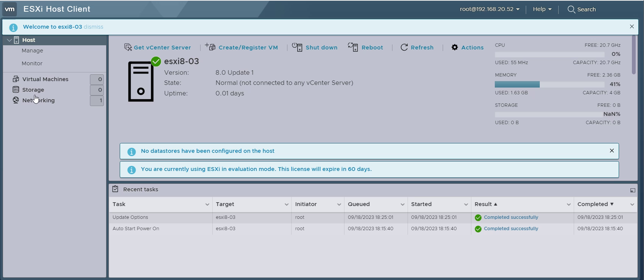Click the Search magnifier icon
644x280 pixels.
[571, 9]
